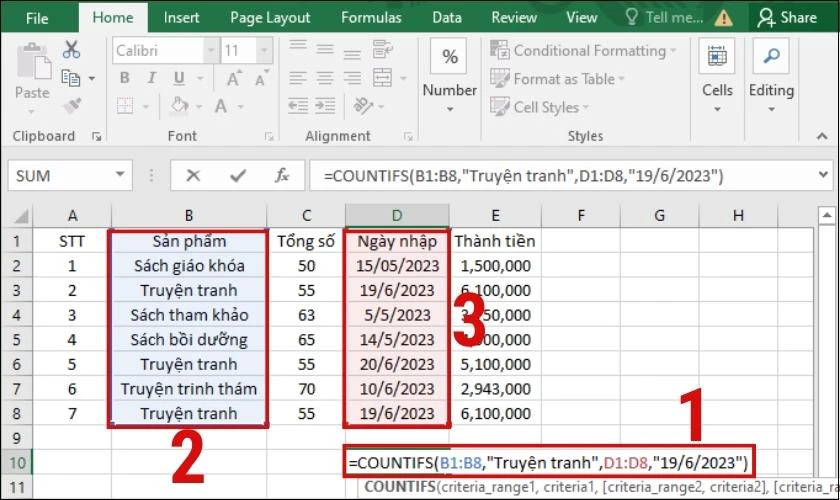840x500 pixels.
Task: Cancel formula entry with X button
Action: click(193, 175)
